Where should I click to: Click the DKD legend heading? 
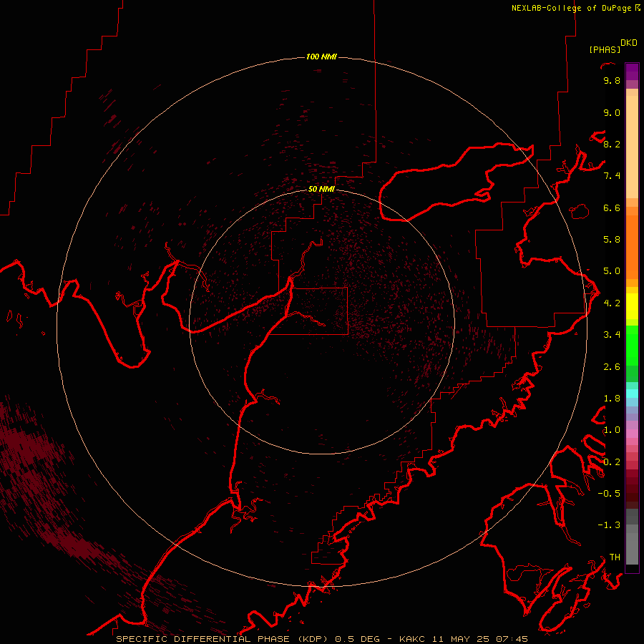click(629, 43)
